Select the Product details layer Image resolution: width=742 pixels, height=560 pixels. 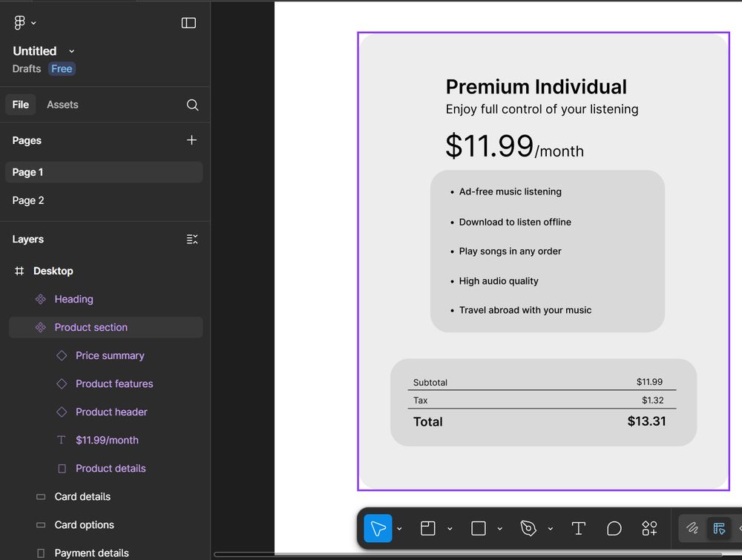tap(105, 468)
